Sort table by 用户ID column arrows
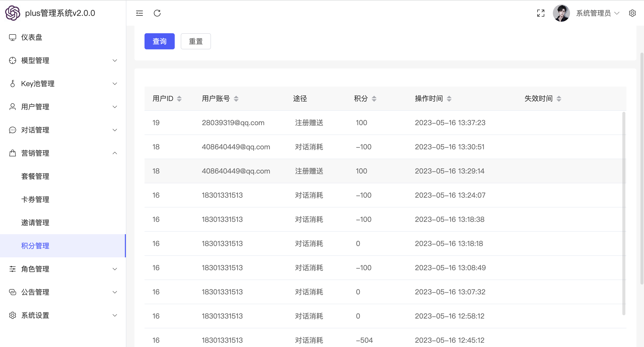The width and height of the screenshot is (644, 347). coord(179,99)
